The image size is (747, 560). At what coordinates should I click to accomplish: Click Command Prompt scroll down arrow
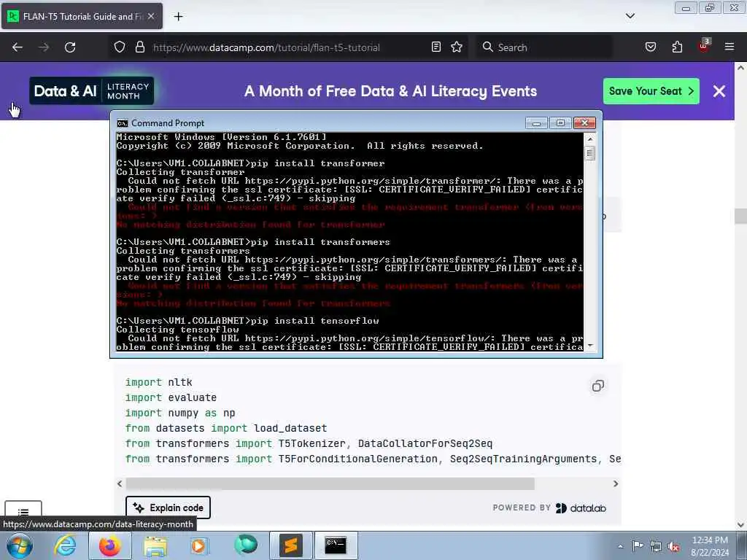[x=589, y=345]
